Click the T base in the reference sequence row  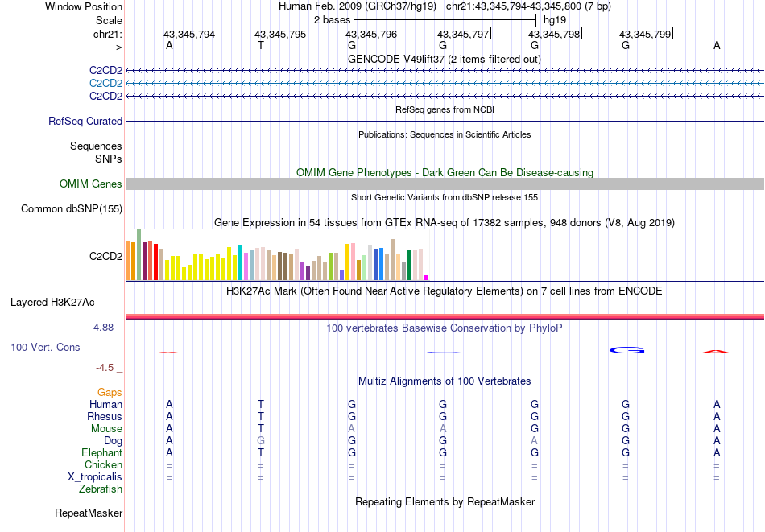pos(261,45)
